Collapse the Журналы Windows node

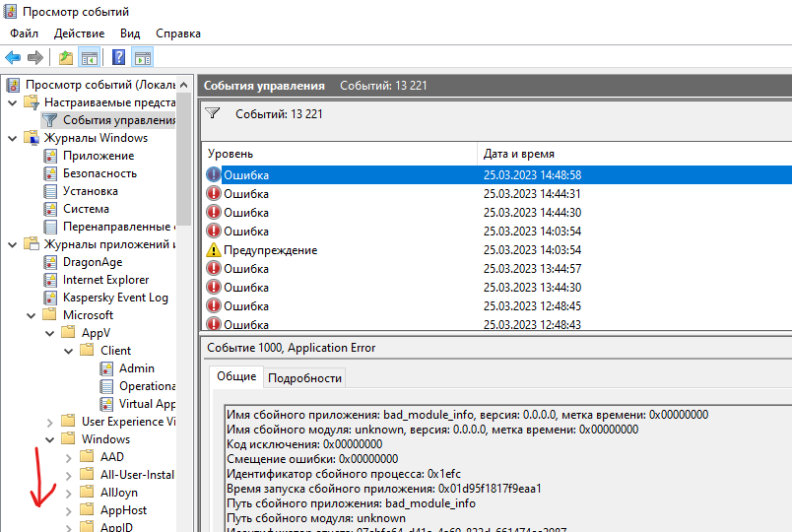pyautogui.click(x=13, y=138)
